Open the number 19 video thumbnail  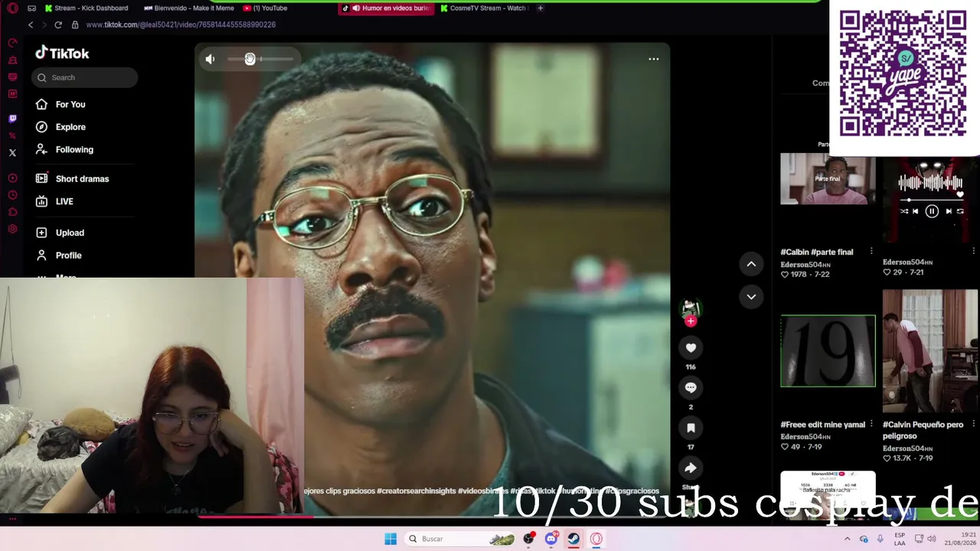pos(828,350)
